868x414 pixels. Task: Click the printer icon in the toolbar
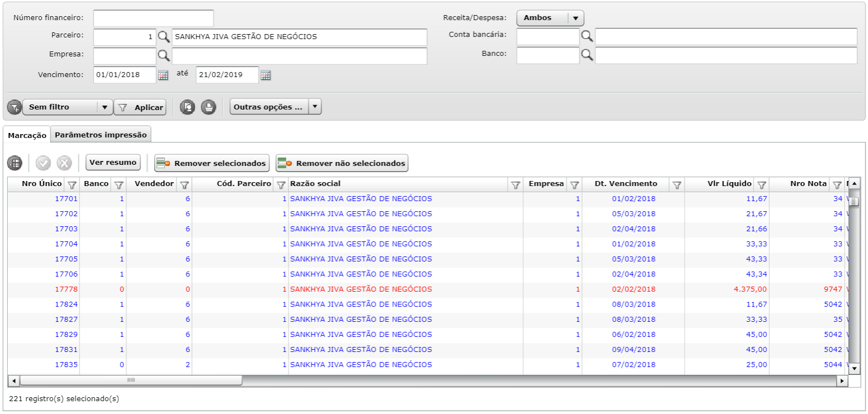pyautogui.click(x=208, y=107)
